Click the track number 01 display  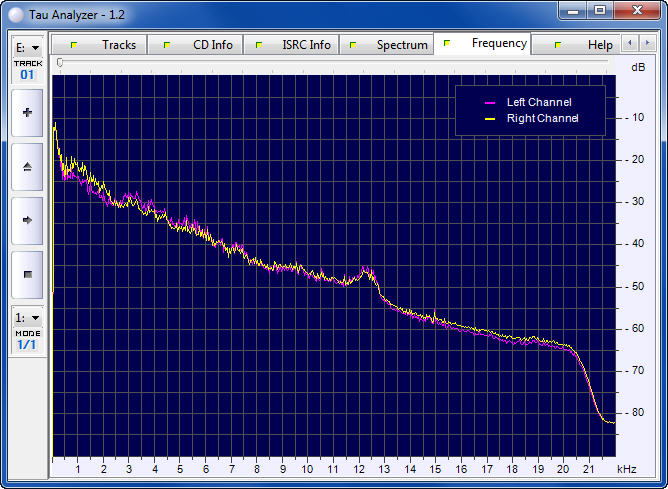click(27, 75)
